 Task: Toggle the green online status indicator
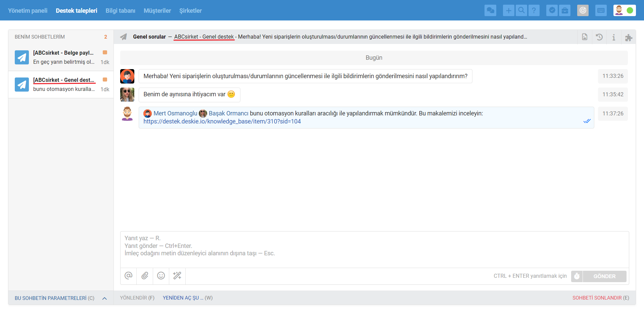click(630, 10)
